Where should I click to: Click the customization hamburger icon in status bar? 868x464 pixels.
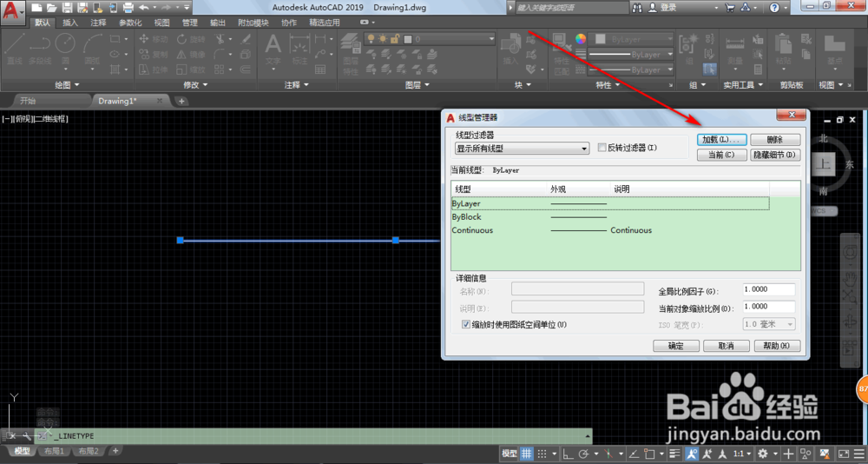(858, 454)
